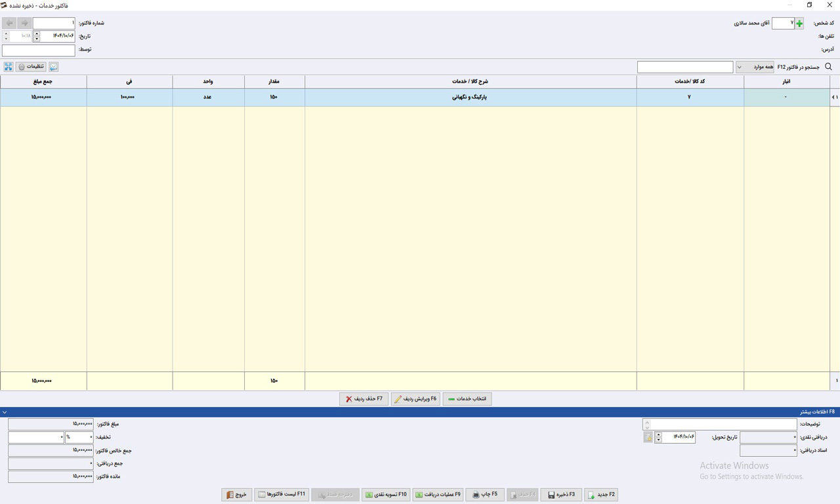Viewport: 840px width, 504px height.
Task: Click the انبار column header
Action: click(x=786, y=81)
